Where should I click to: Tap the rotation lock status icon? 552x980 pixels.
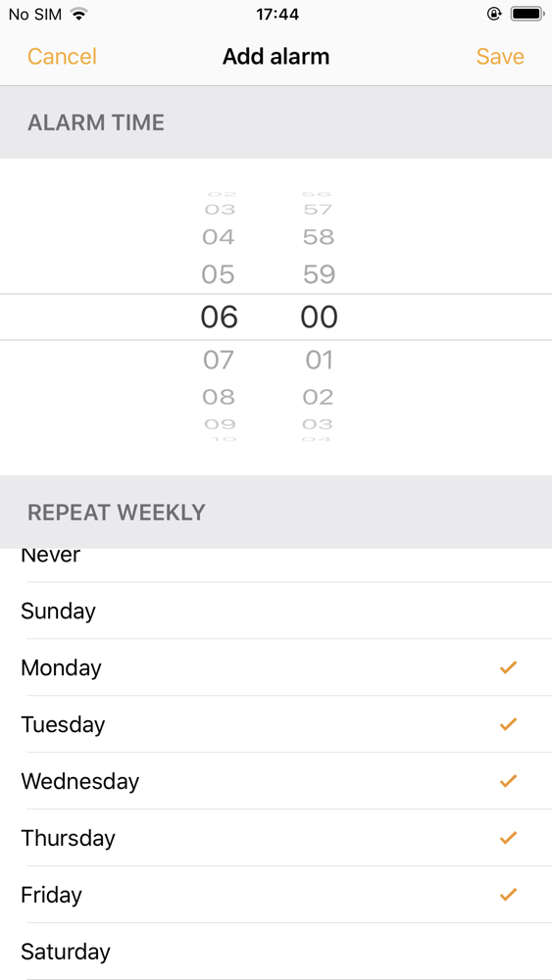[x=494, y=14]
